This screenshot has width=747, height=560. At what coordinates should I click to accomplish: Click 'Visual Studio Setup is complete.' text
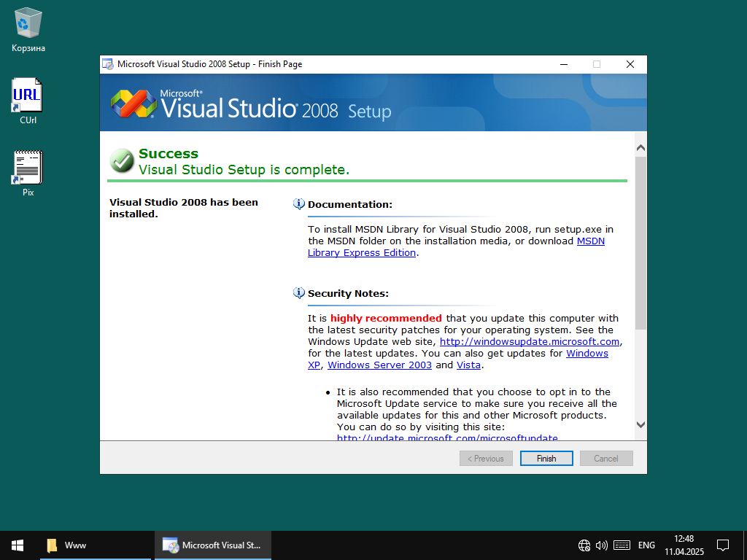coord(244,169)
